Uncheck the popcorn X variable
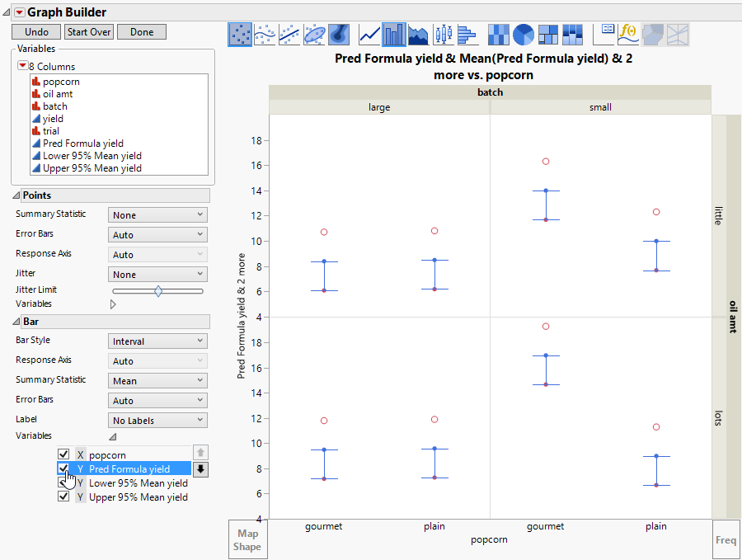742x560 pixels. pyautogui.click(x=63, y=454)
